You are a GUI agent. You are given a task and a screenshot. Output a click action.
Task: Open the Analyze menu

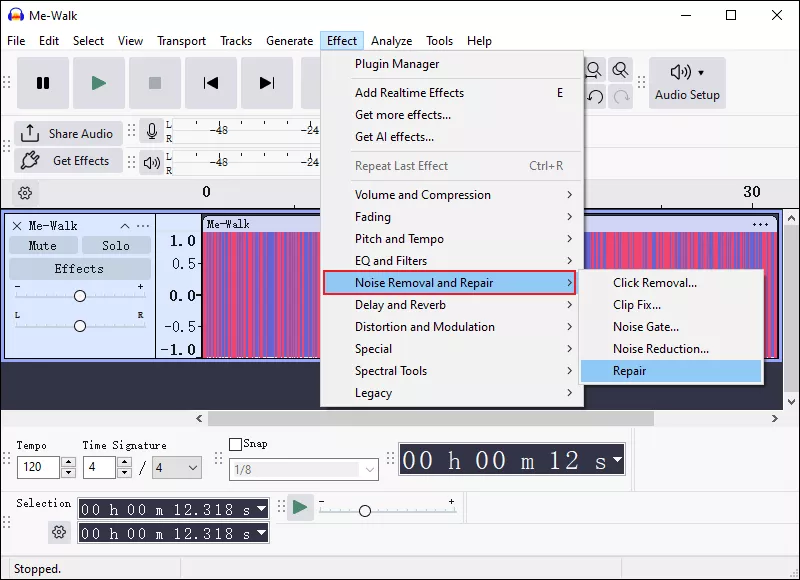click(x=391, y=41)
